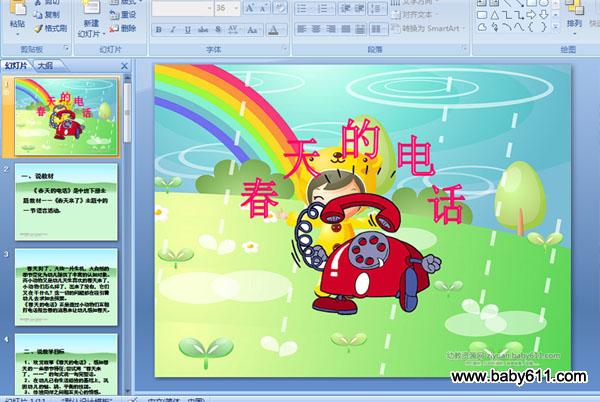Click the Paste (粘贴) clipboard icon

coord(18,8)
